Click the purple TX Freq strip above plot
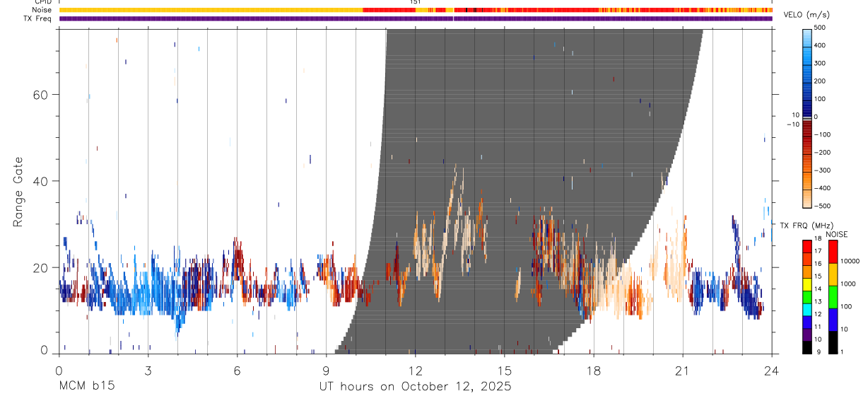The width and height of the screenshot is (868, 401). pyautogui.click(x=416, y=18)
